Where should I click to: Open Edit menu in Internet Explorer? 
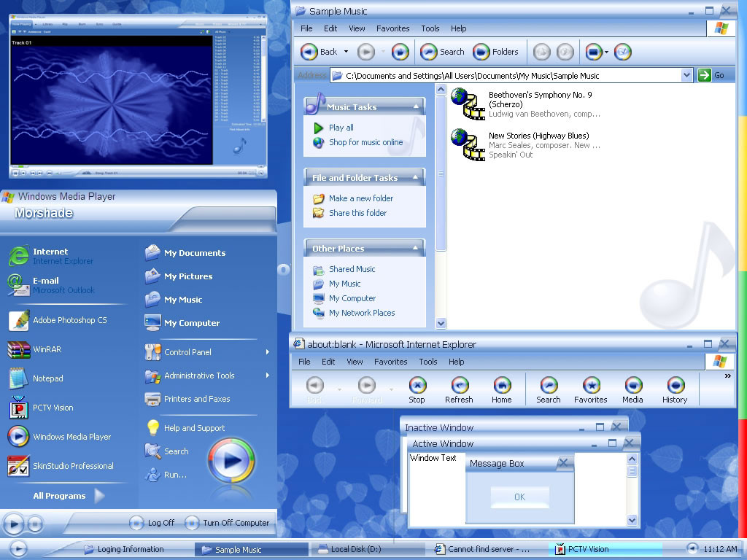point(328,362)
